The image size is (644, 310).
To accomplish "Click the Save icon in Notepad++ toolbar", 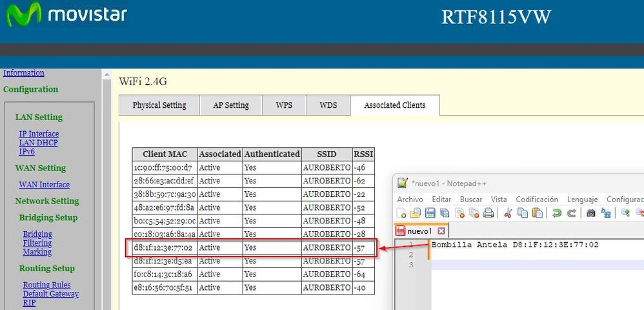I will click(429, 213).
